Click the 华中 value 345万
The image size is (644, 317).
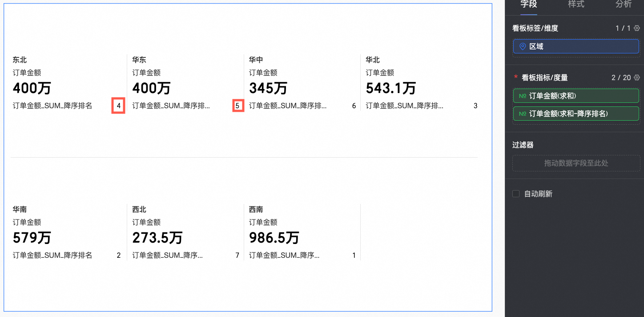click(x=268, y=88)
